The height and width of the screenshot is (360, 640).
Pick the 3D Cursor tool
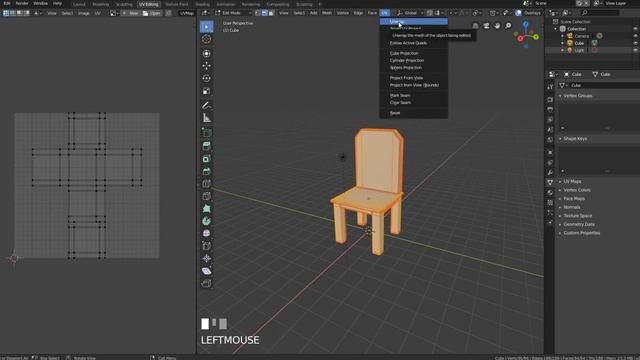tap(207, 39)
